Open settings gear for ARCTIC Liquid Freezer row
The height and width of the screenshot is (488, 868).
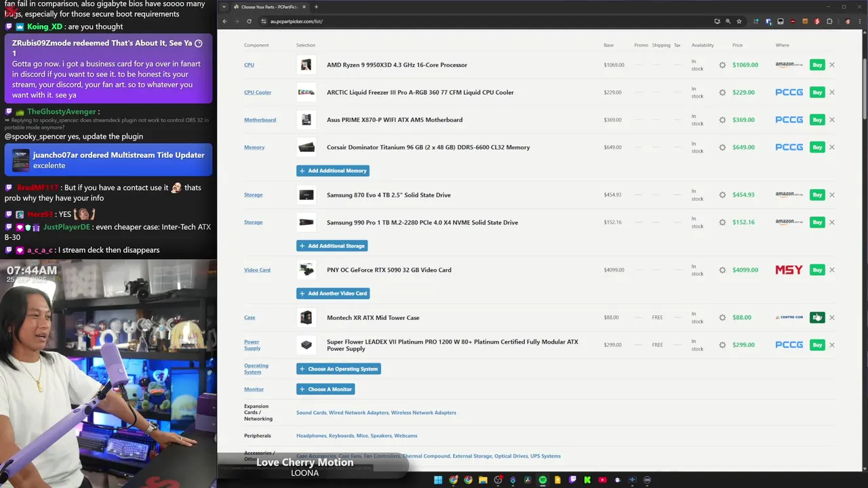coord(722,92)
